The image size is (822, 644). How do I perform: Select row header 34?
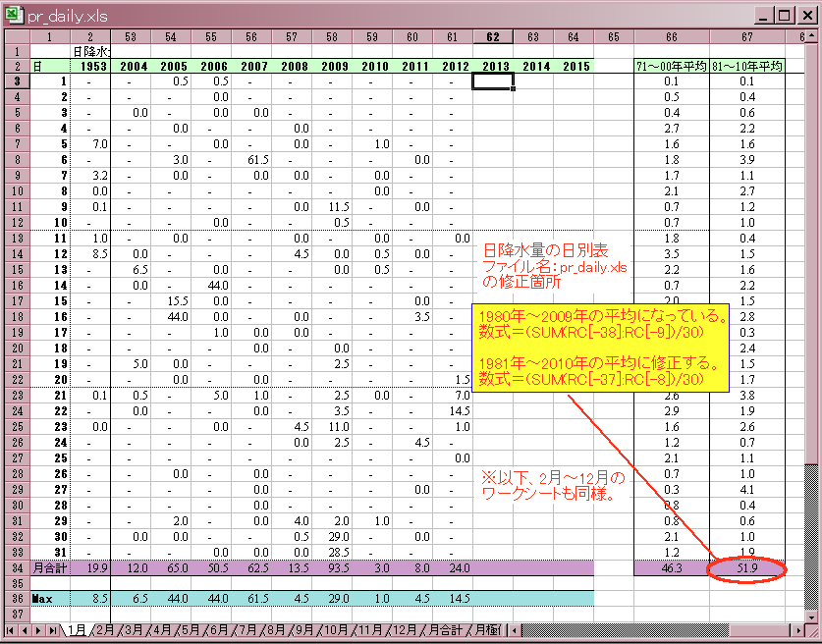click(18, 568)
